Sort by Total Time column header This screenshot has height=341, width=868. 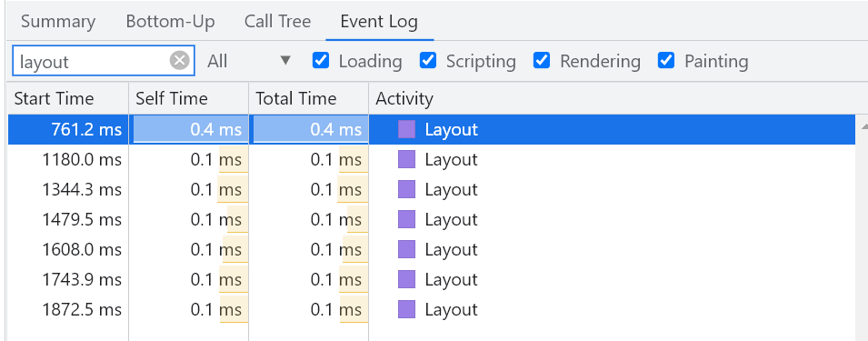pos(309,98)
